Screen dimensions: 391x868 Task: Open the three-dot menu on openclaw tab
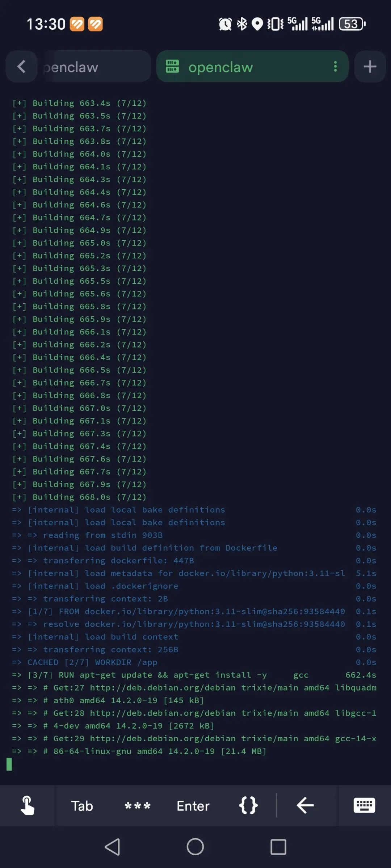[335, 67]
